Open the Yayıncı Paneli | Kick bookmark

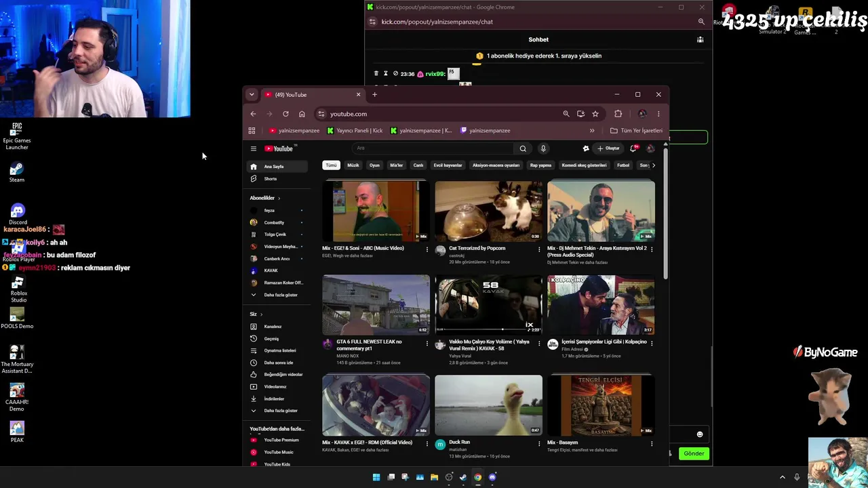tap(355, 131)
